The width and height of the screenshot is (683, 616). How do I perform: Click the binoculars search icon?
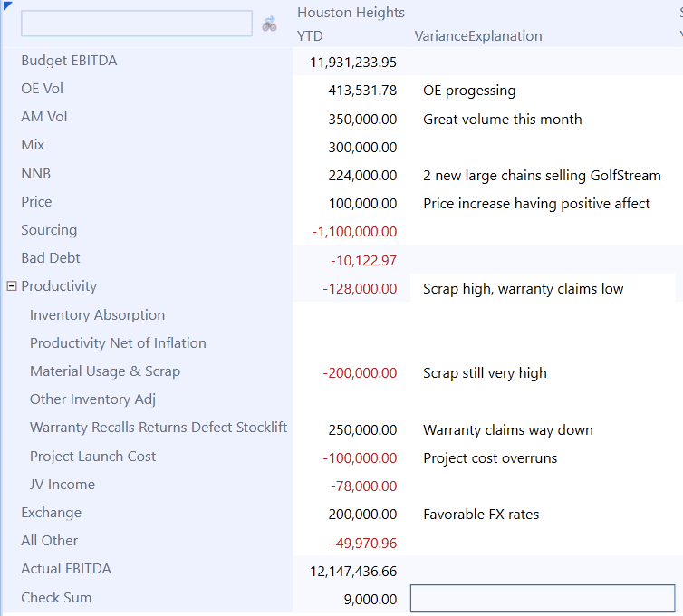(x=269, y=24)
